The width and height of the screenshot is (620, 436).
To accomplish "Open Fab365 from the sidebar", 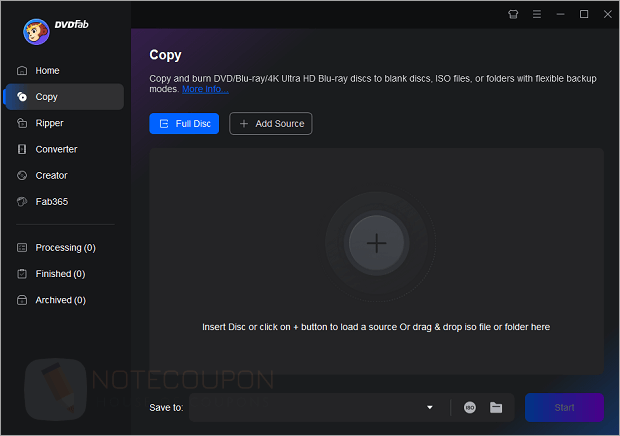I will 51,201.
